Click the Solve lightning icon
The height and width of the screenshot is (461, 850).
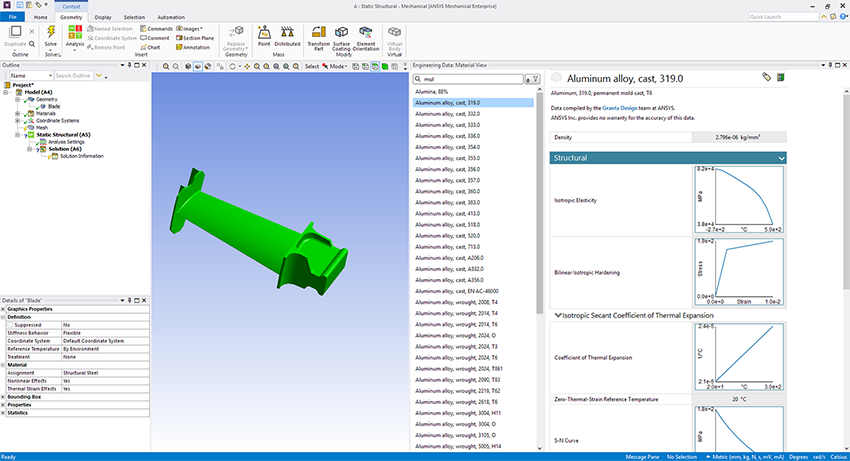click(x=50, y=31)
